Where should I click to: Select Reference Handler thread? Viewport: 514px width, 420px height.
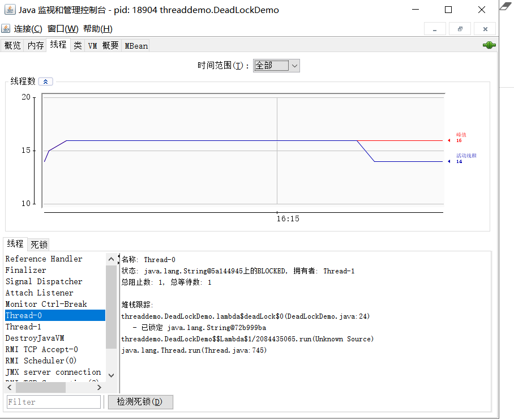coord(55,259)
